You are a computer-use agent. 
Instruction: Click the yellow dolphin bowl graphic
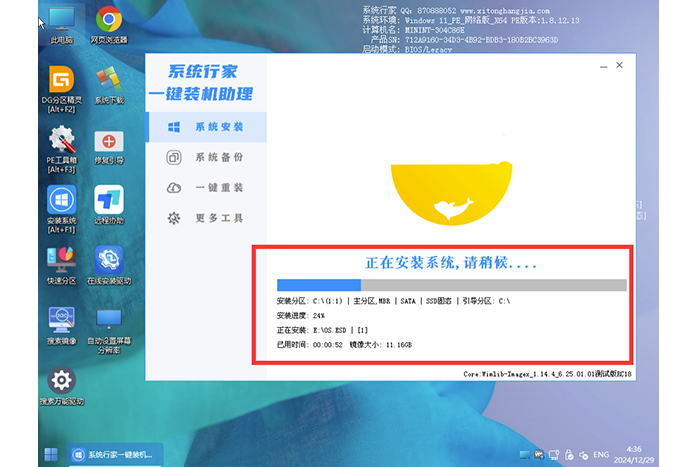point(452,193)
